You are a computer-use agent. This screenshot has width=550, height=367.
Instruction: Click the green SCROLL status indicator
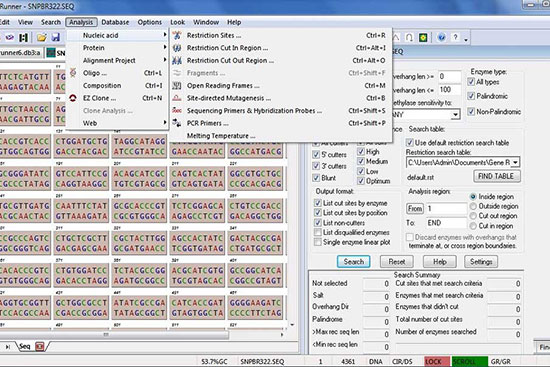pos(469,361)
